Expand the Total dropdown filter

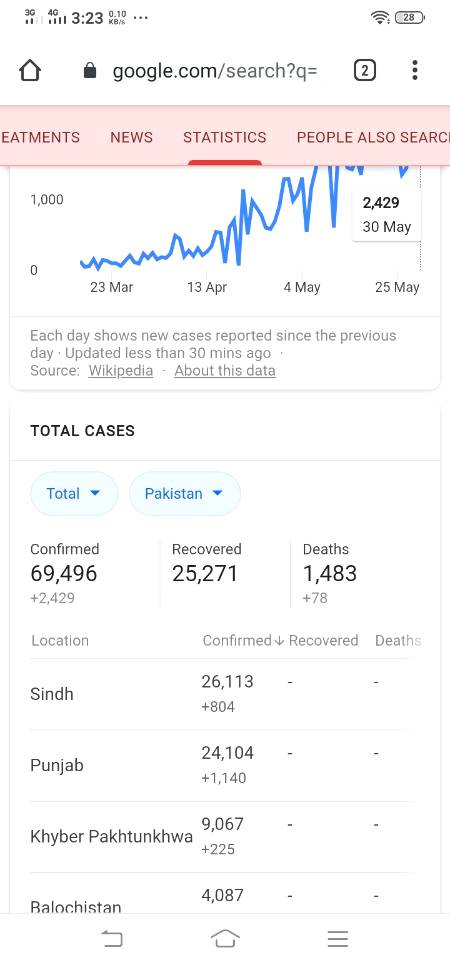pos(74,494)
